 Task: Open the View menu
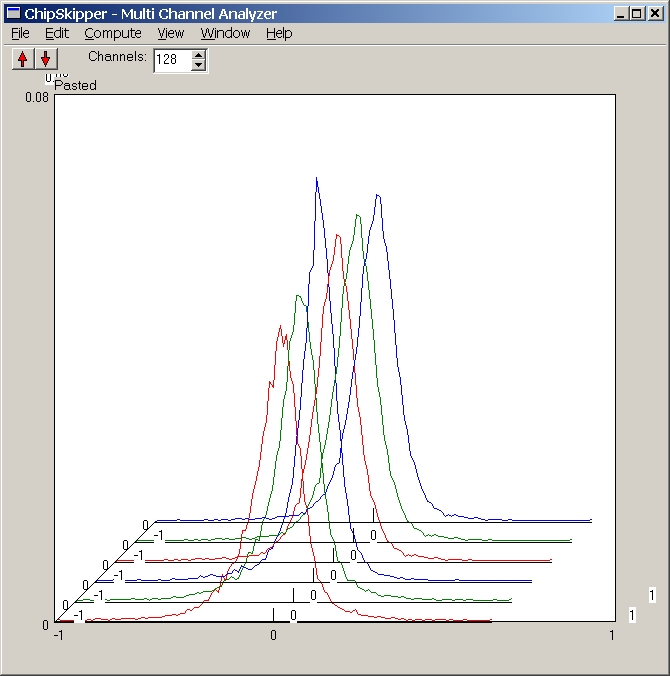(x=170, y=33)
